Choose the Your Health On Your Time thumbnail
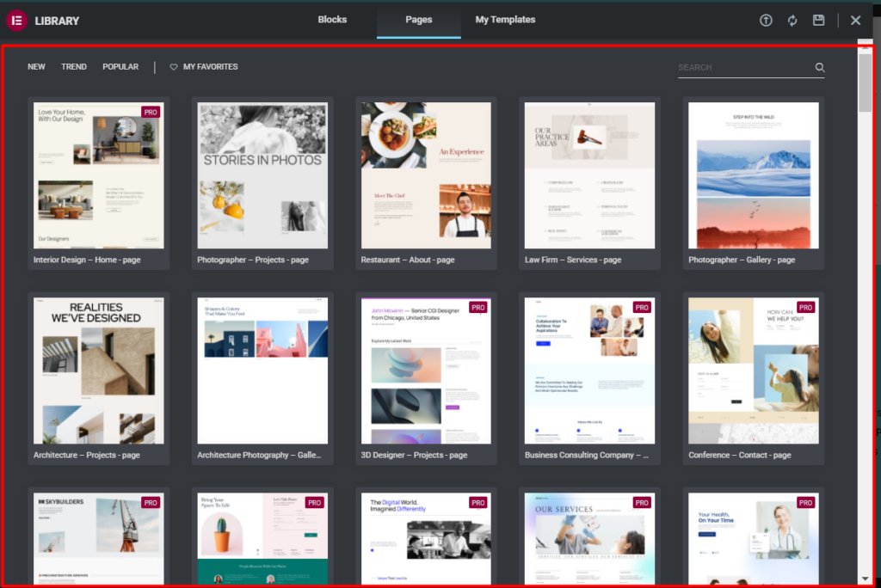 pyautogui.click(x=754, y=539)
